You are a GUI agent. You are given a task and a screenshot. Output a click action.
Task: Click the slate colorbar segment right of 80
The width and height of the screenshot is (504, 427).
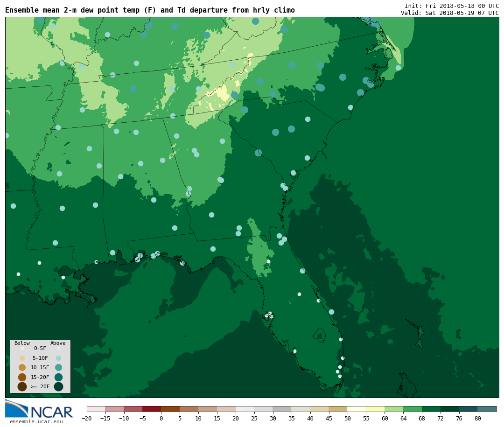487,409
